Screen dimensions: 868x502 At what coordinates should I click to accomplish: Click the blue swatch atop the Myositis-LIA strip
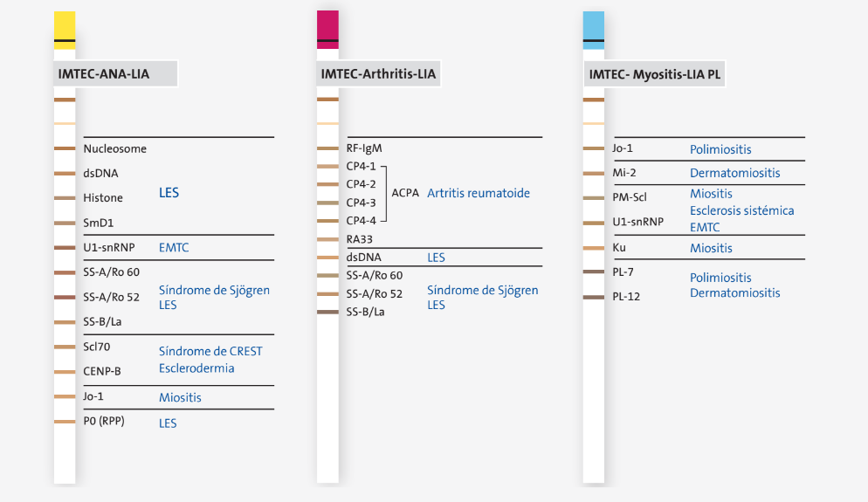pyautogui.click(x=594, y=31)
